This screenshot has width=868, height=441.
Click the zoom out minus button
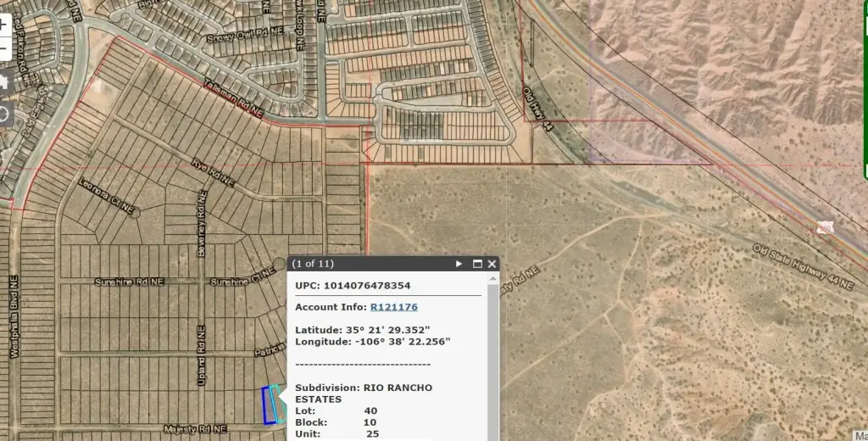3,49
